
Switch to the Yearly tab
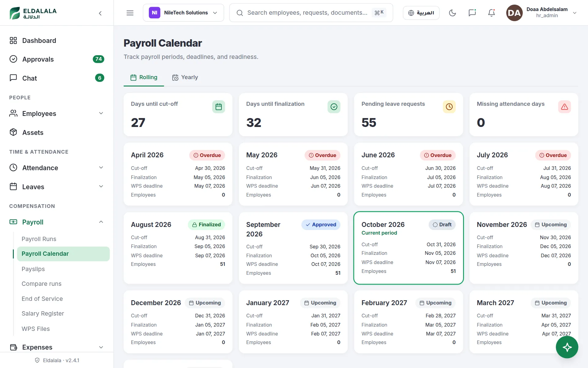(185, 77)
